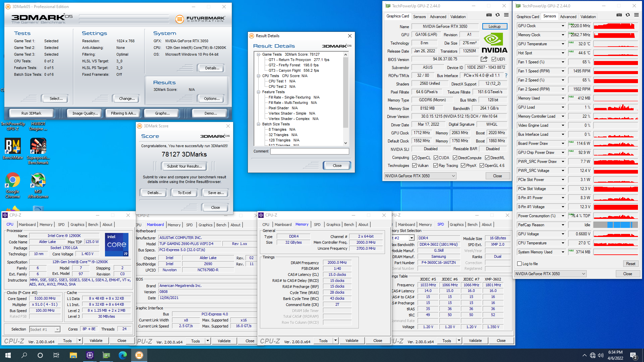Open the notification center icon

point(634,355)
